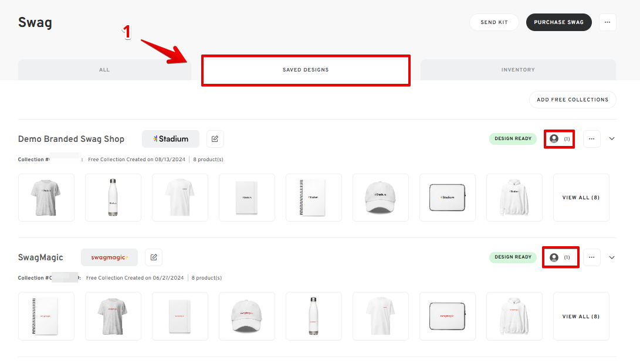Viewport: 640px width, 364px height.
Task: Collapse the Demo Branded Swag Shop collection chevron
Action: (612, 138)
